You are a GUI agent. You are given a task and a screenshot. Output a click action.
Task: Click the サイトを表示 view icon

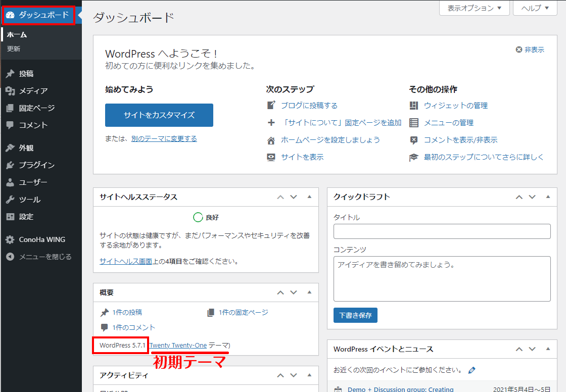[271, 157]
